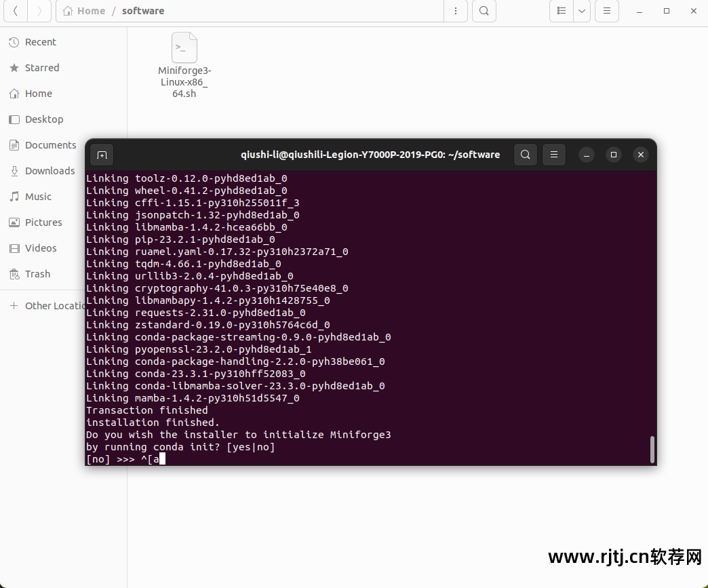Go to Home in the sidebar
The width and height of the screenshot is (708, 588).
pyautogui.click(x=63, y=94)
